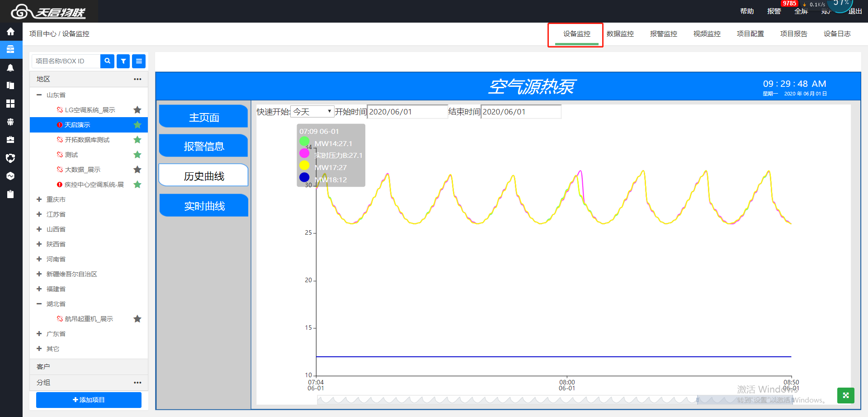
Task: Switch to the 设备日志 tab
Action: [x=837, y=34]
